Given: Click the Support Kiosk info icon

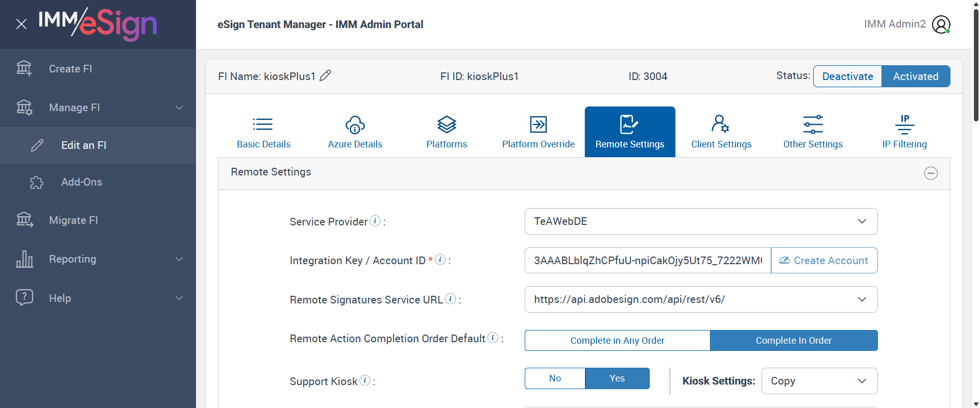Looking at the screenshot, I should [x=365, y=380].
